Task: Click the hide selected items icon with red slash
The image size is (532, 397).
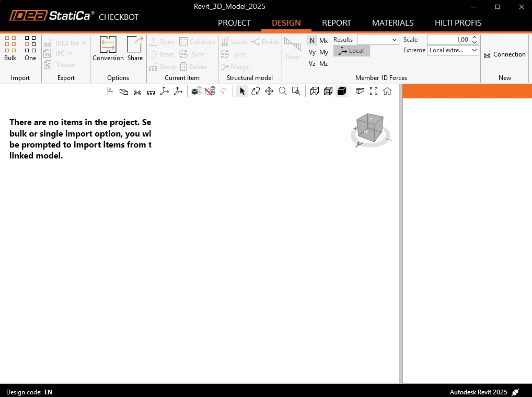Action: click(x=210, y=92)
